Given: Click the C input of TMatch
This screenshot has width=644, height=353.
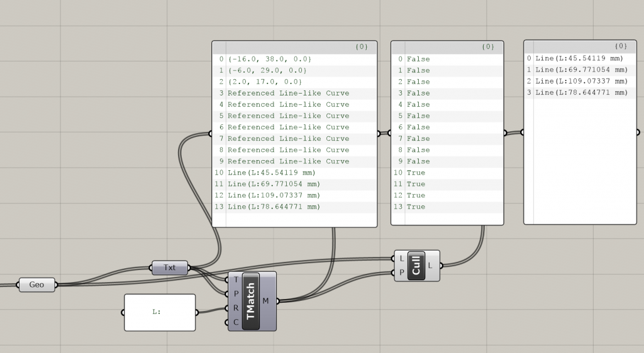Looking at the screenshot, I should coord(235,322).
